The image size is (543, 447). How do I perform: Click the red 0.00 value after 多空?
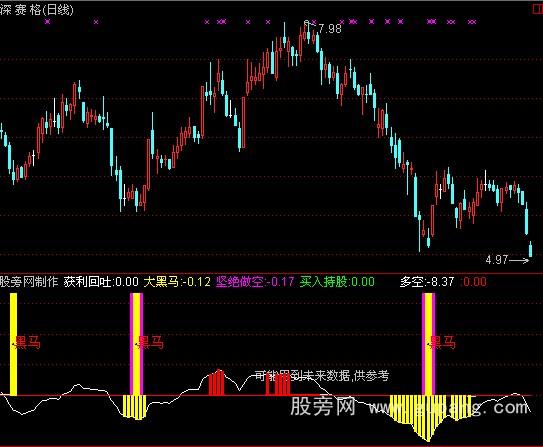coord(474,282)
